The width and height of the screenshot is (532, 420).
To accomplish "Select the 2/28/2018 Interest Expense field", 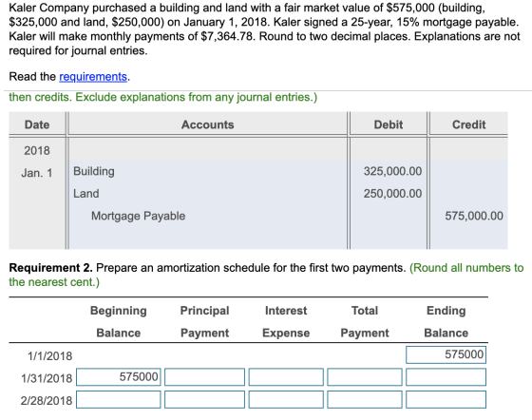I will click(286, 400).
